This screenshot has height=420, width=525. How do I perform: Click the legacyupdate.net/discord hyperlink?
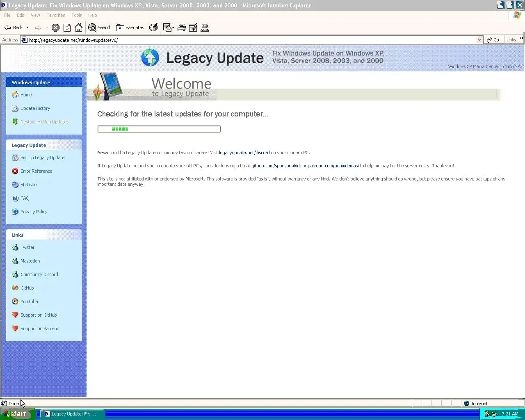click(244, 153)
